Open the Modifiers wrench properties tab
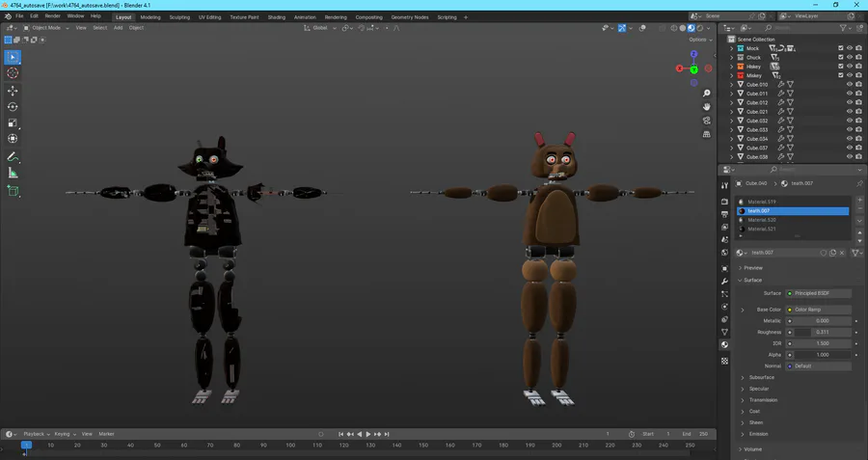868x460 pixels. (724, 282)
